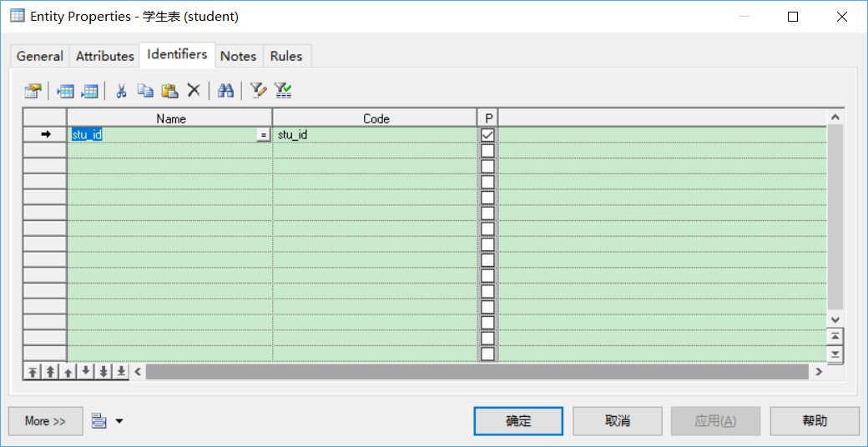Paste from the clipboard icon in toolbar
This screenshot has height=447, width=868.
coord(169,91)
